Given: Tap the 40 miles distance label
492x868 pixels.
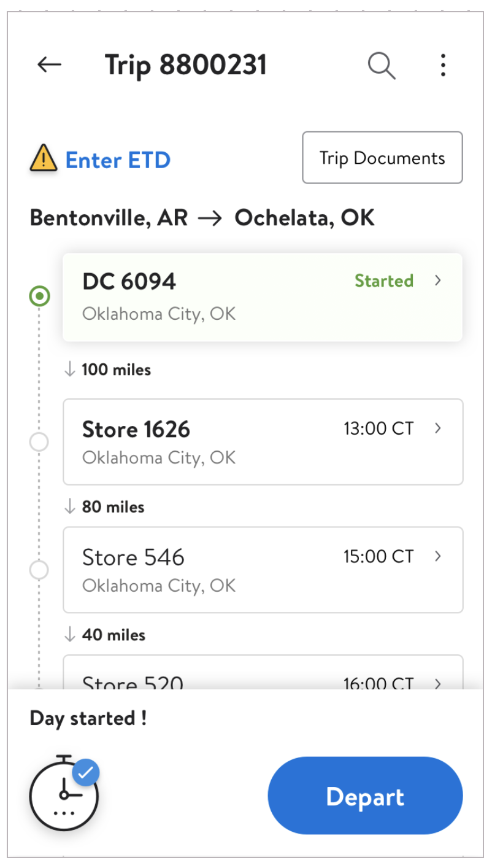Looking at the screenshot, I should point(113,634).
